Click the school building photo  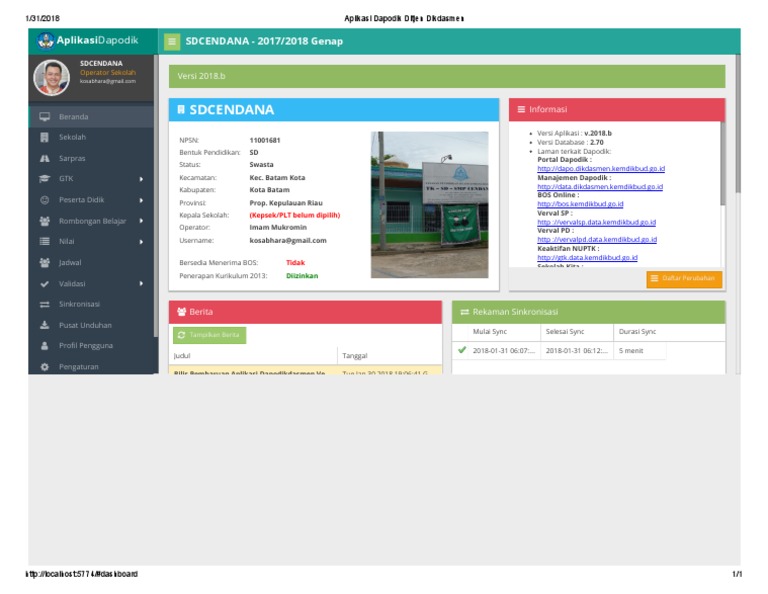pyautogui.click(x=430, y=205)
